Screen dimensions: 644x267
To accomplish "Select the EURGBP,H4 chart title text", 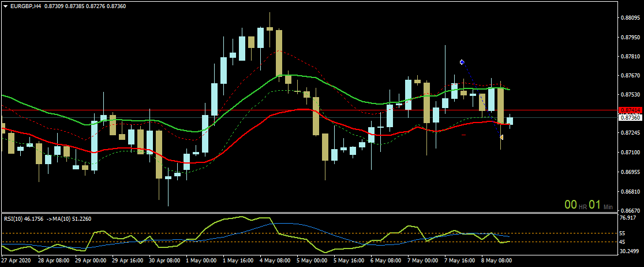I will [25, 6].
